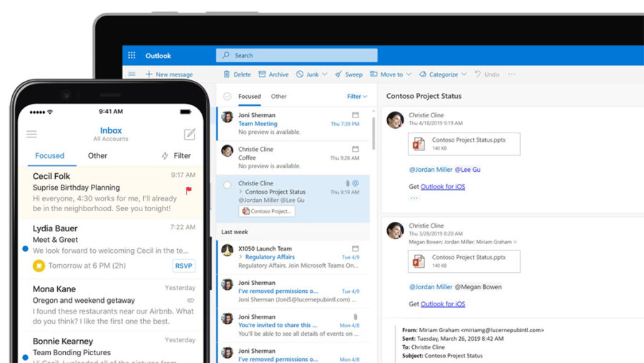Select the Other tab on the phone
Screen dimensions: 644x363
(97, 156)
